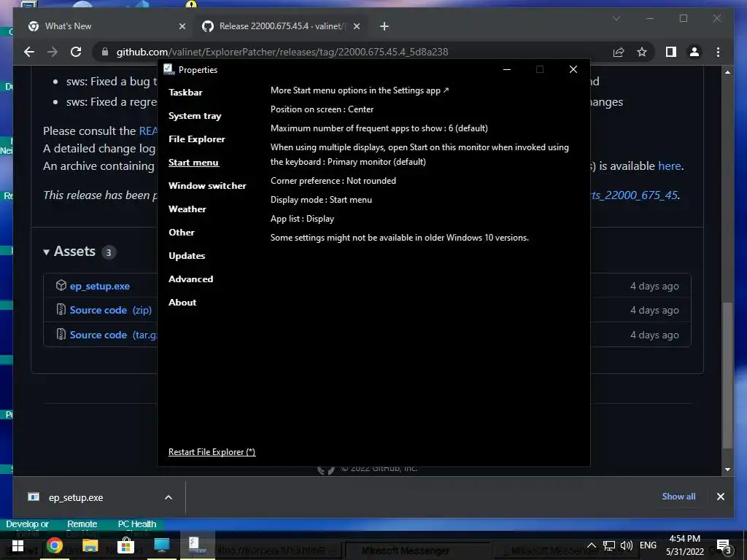Change Display mode setting
Screen dimensions: 747x560
click(x=321, y=200)
